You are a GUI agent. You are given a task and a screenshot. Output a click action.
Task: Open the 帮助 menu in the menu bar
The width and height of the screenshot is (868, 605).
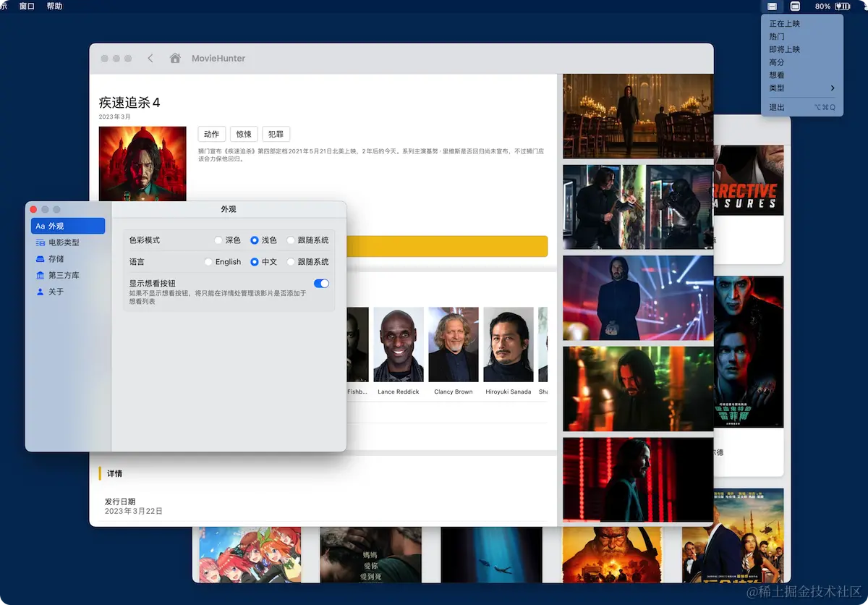pos(54,6)
